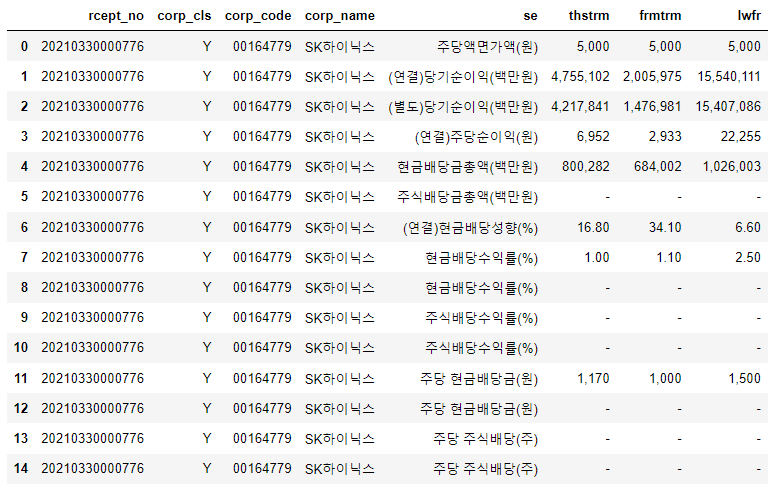Select 주당 현금배당금(원) in row 11

coord(479,378)
